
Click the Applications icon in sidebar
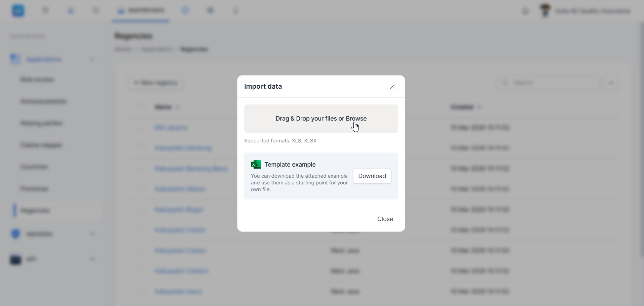click(15, 59)
